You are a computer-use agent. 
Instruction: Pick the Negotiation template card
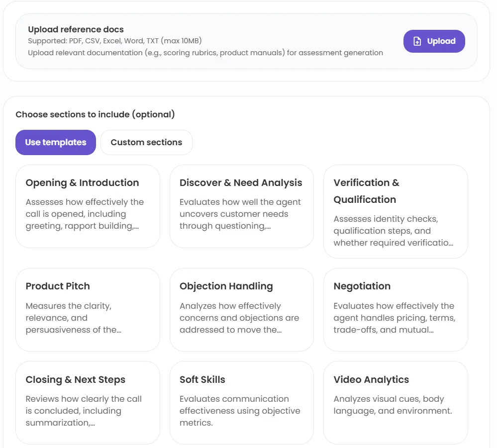coord(396,309)
